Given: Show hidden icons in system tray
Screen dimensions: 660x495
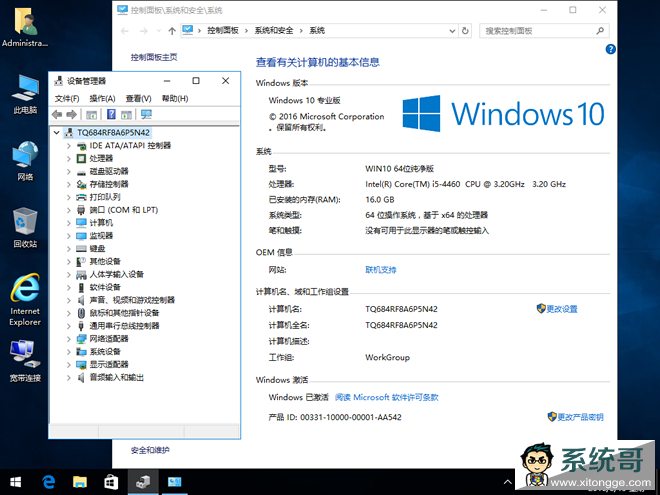Looking at the screenshot, I should 508,482.
